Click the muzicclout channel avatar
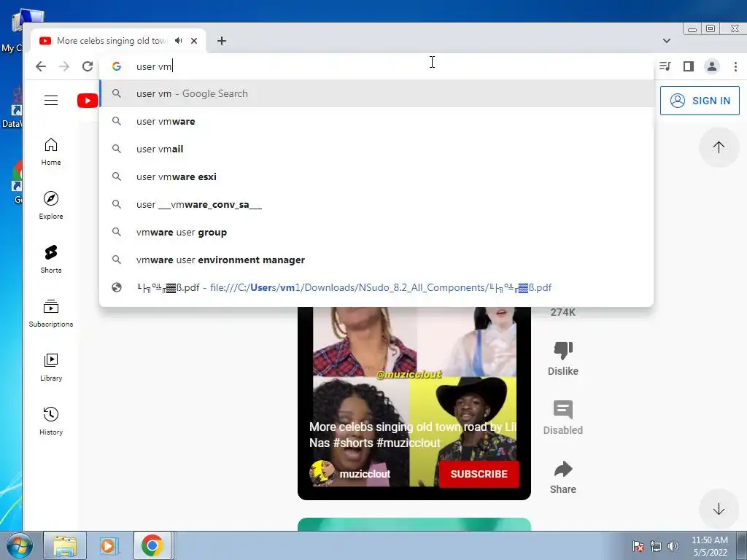The image size is (747, 560). coord(322,472)
